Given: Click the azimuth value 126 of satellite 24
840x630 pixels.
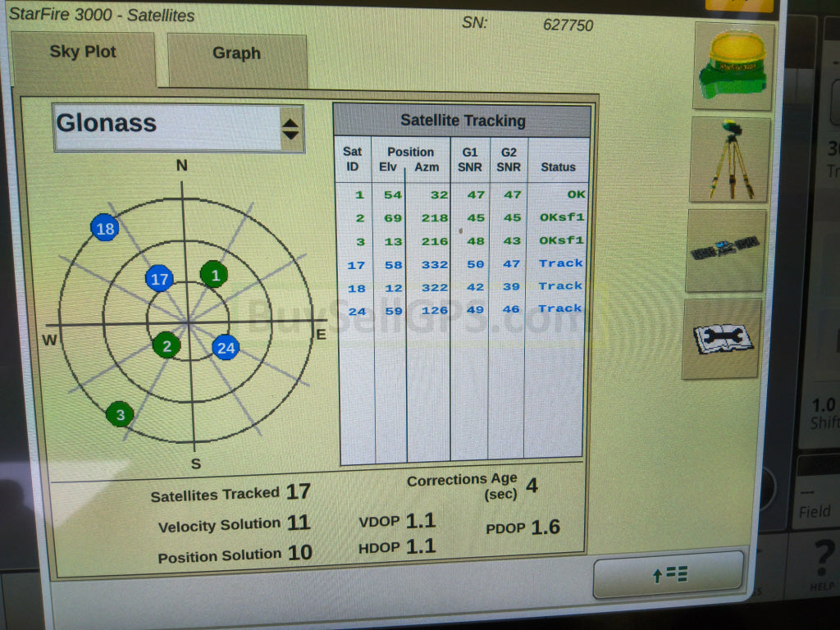Looking at the screenshot, I should click(435, 311).
